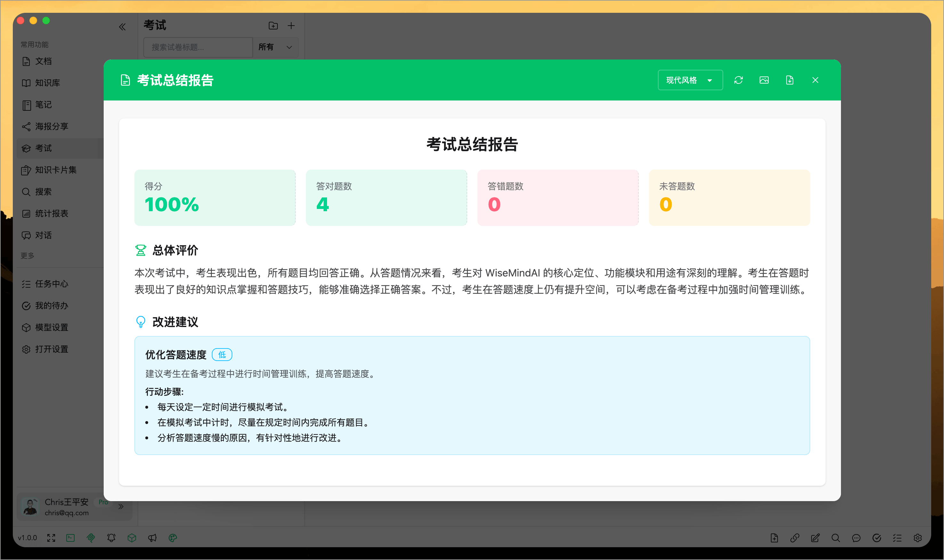The height and width of the screenshot is (560, 944).
Task: Collapse the sidebar with the double-chevron
Action: pos(122,27)
